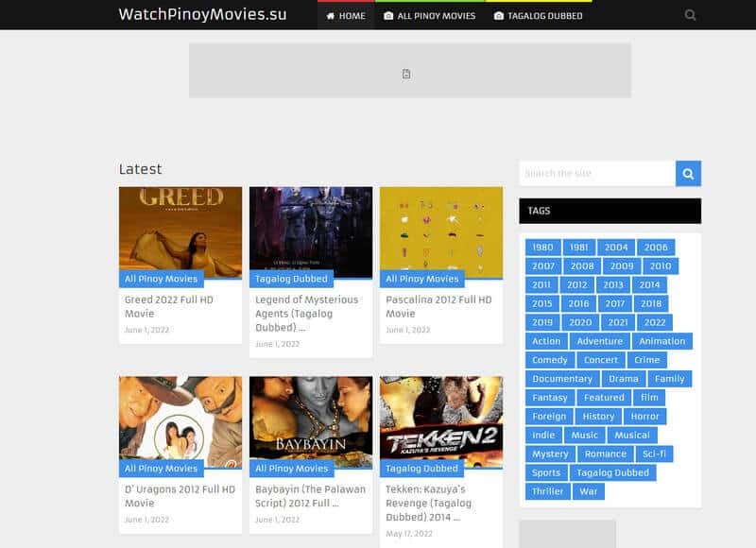Click Baybayin (The Palawan Script) title link
This screenshot has width=756, height=548.
(x=311, y=496)
